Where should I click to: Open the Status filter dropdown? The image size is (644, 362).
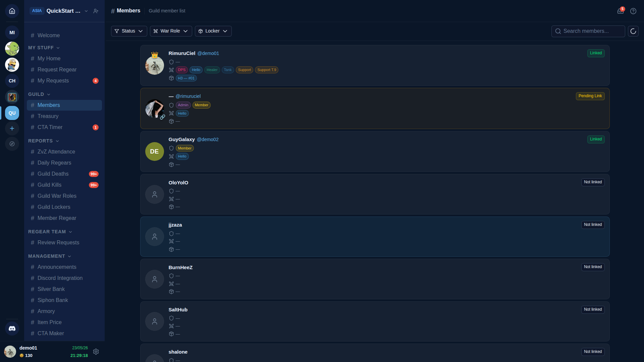pos(129,31)
